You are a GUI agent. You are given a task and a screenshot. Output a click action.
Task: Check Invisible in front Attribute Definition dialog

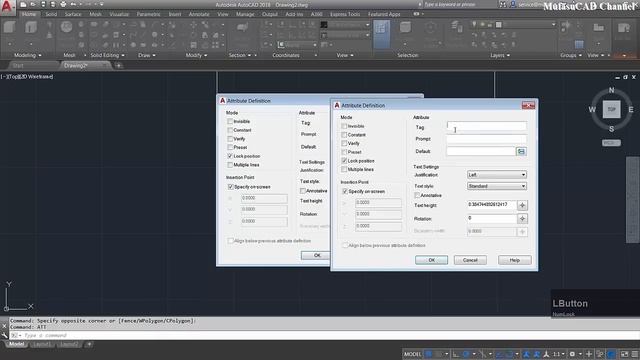point(344,126)
